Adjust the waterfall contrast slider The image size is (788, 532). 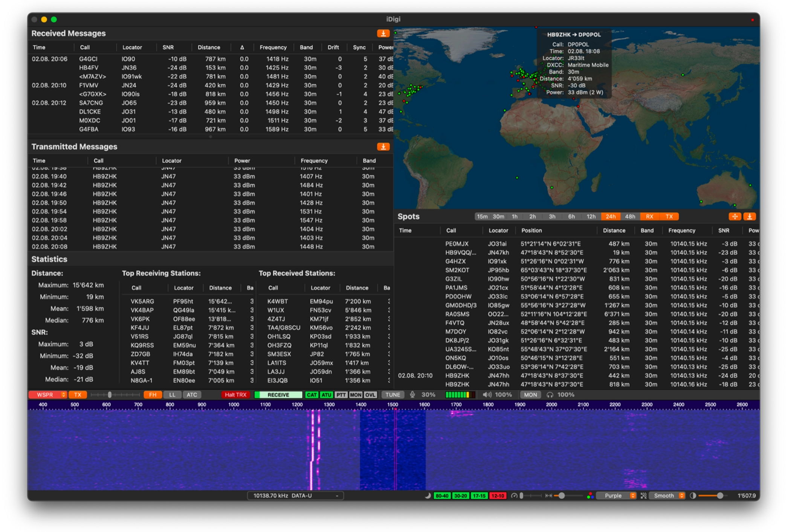(713, 496)
